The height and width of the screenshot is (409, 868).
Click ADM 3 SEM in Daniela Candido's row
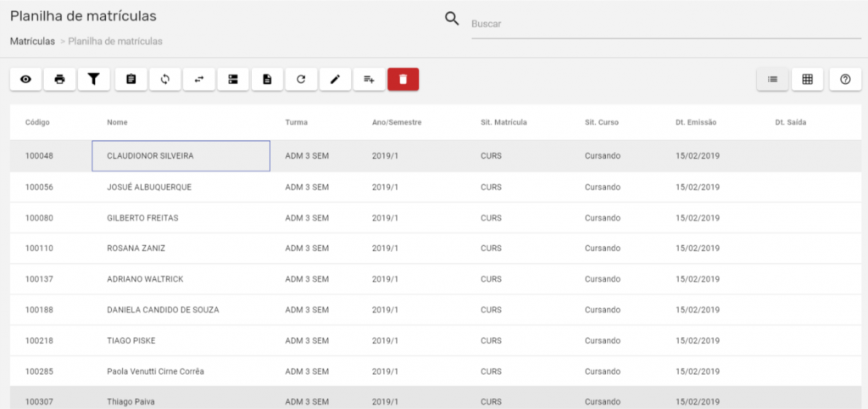[x=307, y=310]
